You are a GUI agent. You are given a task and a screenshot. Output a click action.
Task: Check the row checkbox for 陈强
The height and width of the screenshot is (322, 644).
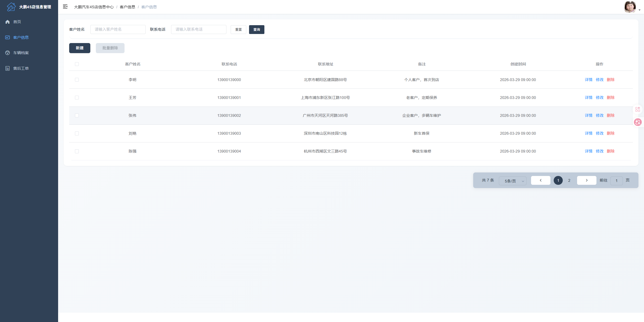(77, 151)
